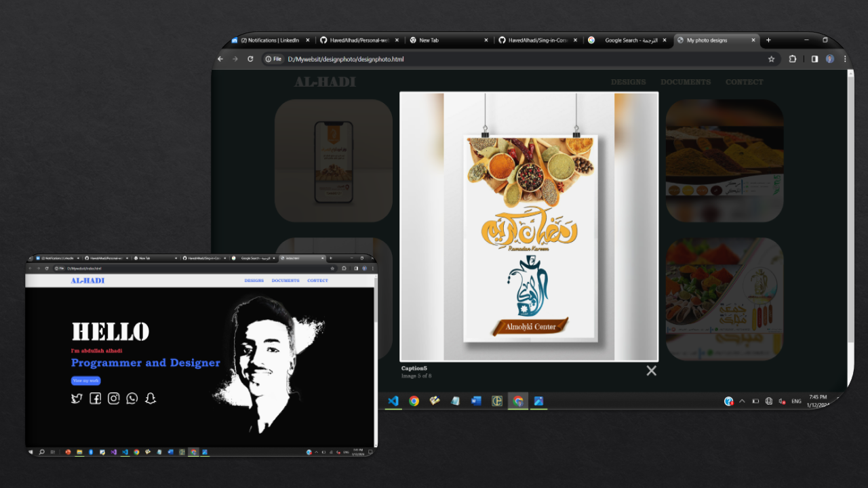
Task: Open the Extensions puzzle icon in large browser
Action: click(x=792, y=59)
